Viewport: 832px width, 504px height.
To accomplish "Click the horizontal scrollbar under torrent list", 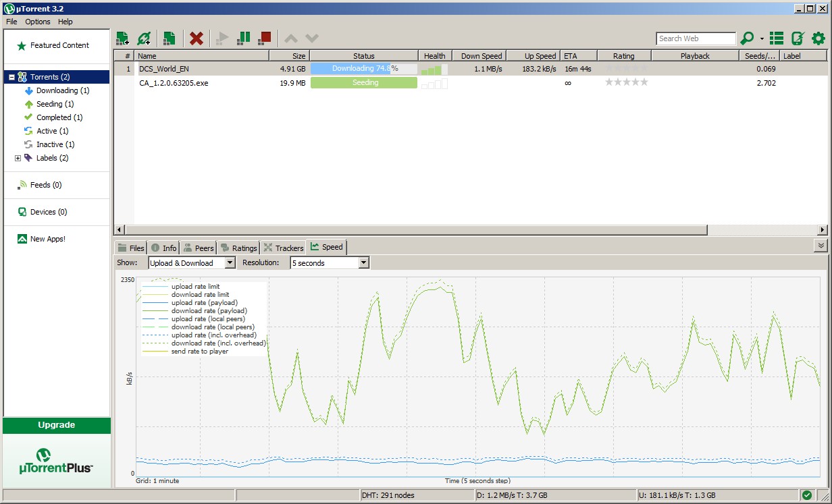I will (x=415, y=229).
